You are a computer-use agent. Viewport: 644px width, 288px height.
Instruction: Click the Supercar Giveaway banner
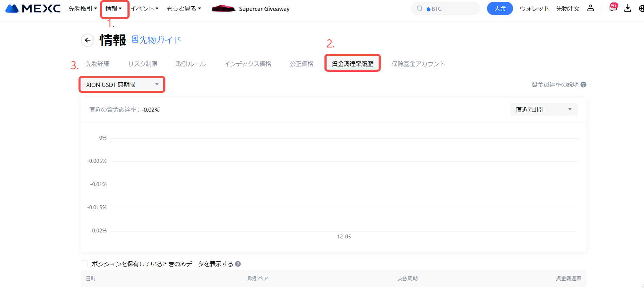click(250, 9)
